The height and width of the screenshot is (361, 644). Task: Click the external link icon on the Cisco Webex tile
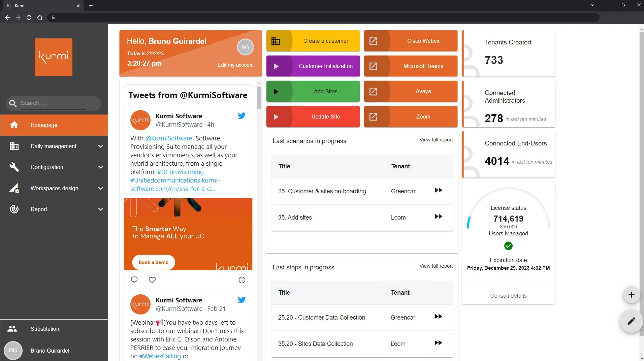(x=373, y=41)
